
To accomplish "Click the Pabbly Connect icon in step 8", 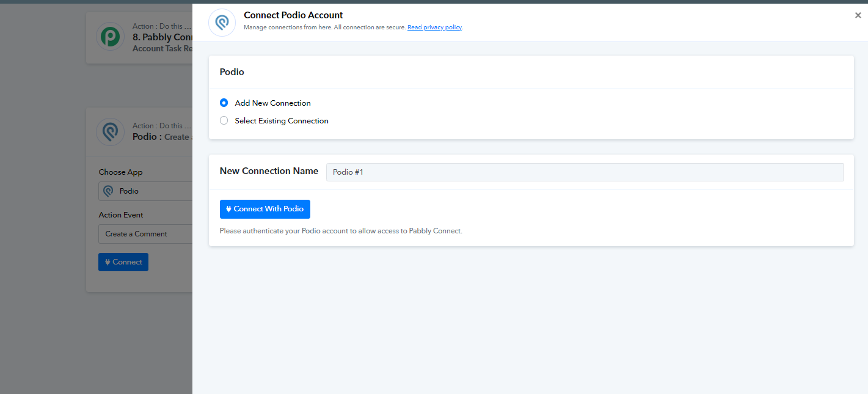I will click(111, 37).
